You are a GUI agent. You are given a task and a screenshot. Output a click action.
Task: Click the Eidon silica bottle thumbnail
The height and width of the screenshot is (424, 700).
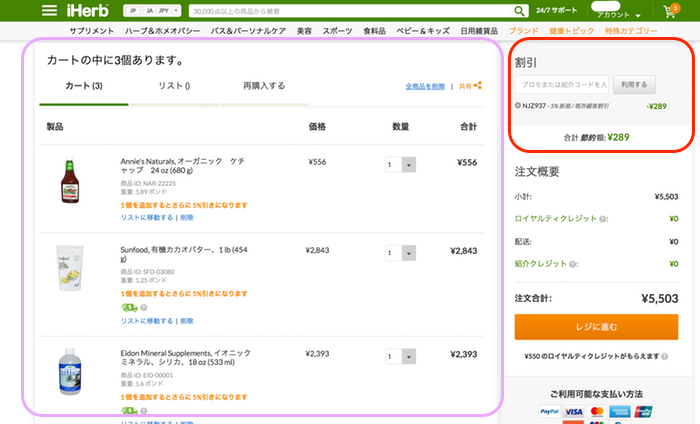70,372
